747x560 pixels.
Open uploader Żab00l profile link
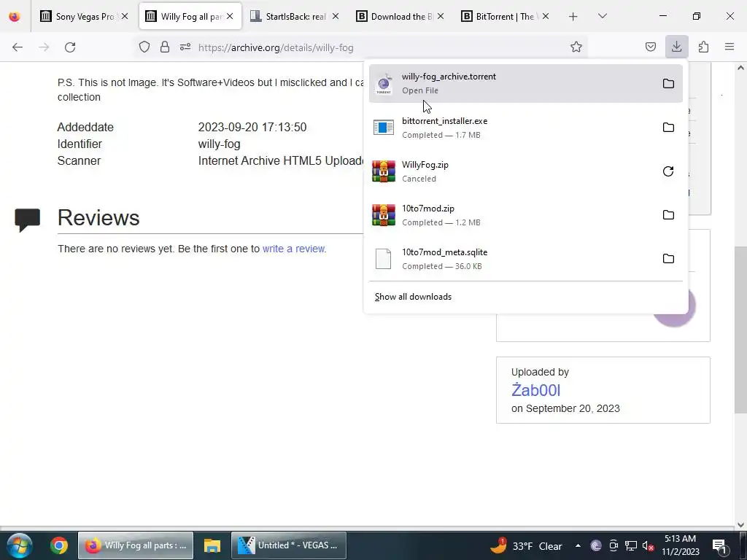click(x=535, y=390)
